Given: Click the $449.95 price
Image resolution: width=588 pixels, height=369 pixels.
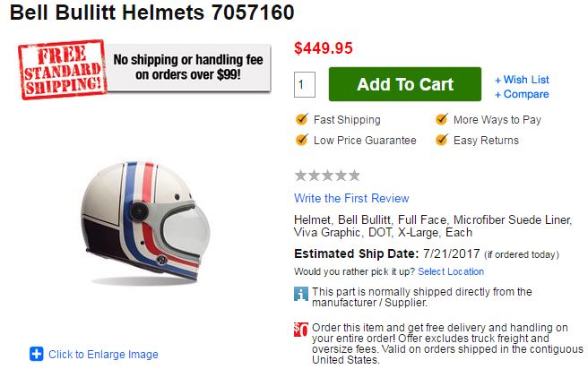Looking at the screenshot, I should [x=324, y=47].
